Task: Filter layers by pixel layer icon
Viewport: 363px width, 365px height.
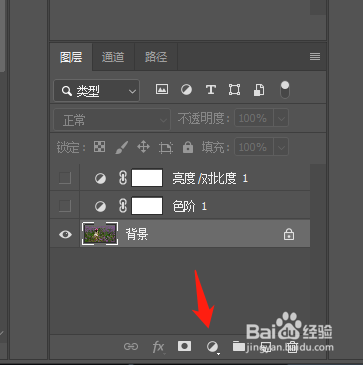Action: coord(162,89)
